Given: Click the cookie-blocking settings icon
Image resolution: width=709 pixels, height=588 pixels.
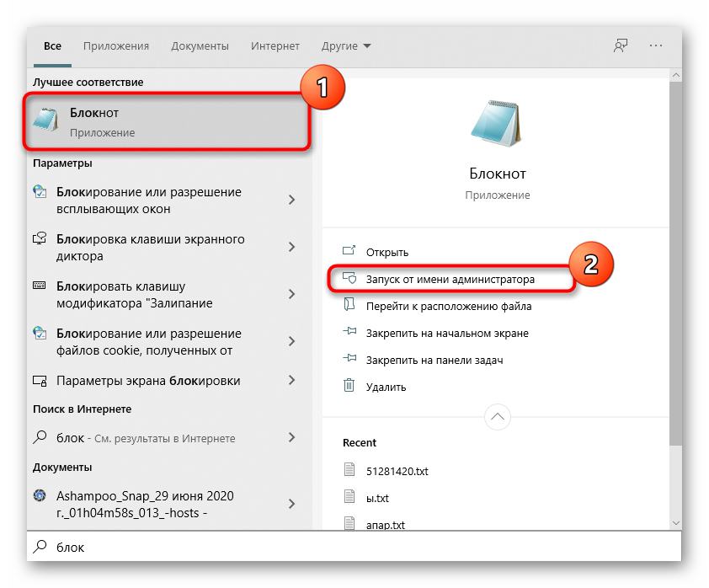Looking at the screenshot, I should point(40,333).
